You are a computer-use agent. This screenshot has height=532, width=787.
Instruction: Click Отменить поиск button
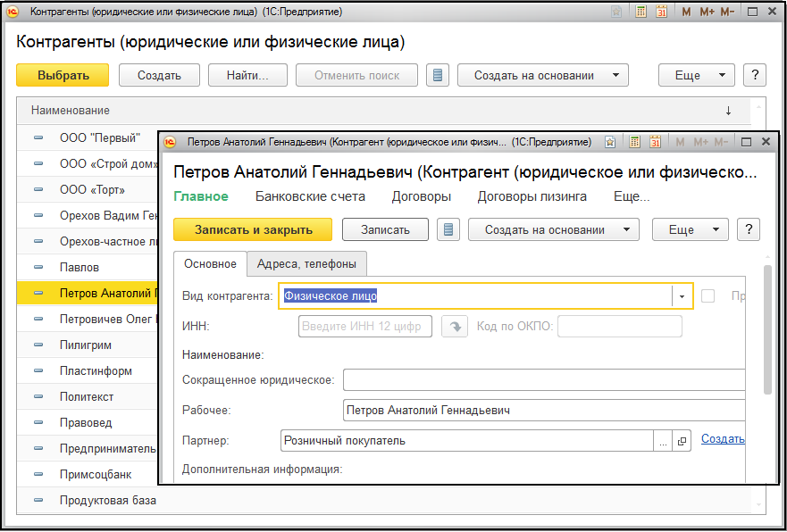(356, 75)
